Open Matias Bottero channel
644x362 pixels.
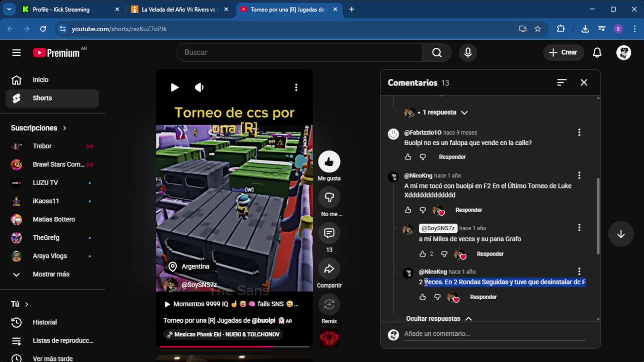coord(52,219)
